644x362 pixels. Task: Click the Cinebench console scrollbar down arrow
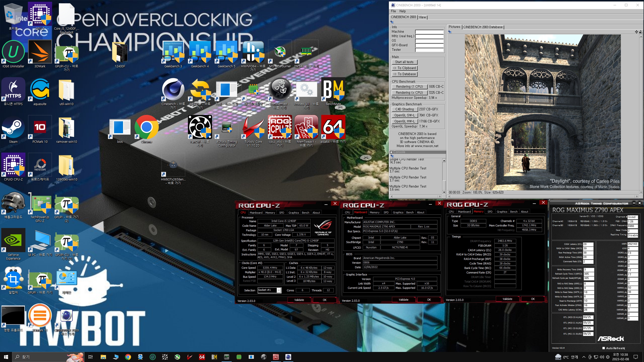click(444, 192)
